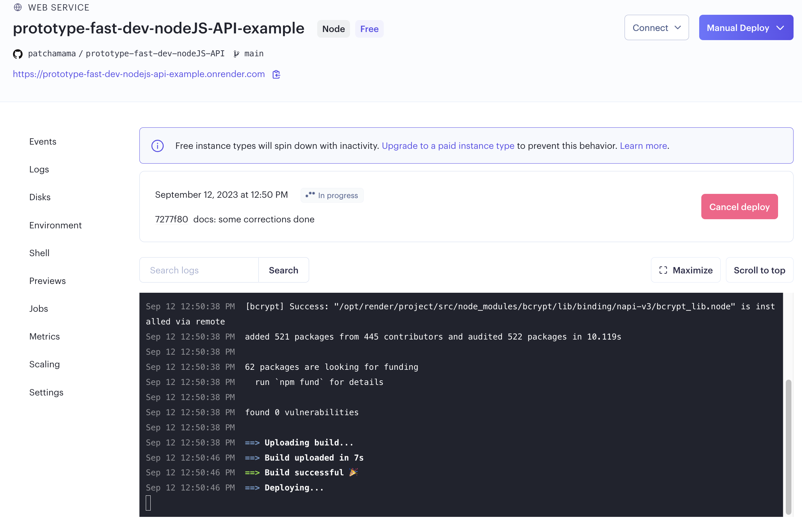
Task: Open the Upgrade to a paid instance type link
Action: point(448,146)
